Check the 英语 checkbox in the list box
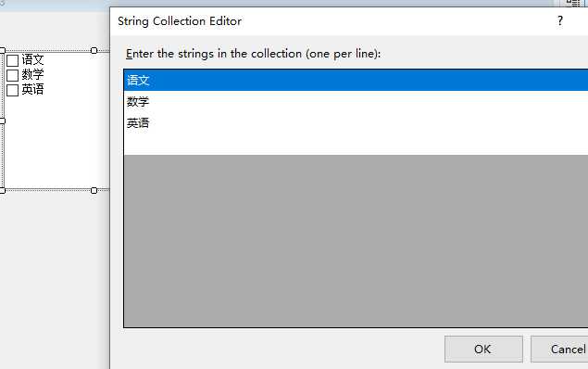The width and height of the screenshot is (588, 369). pos(12,90)
